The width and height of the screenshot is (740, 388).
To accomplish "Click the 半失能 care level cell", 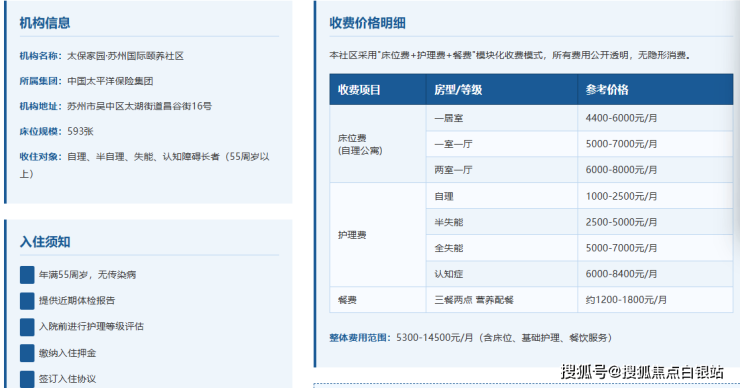I will pos(502,222).
